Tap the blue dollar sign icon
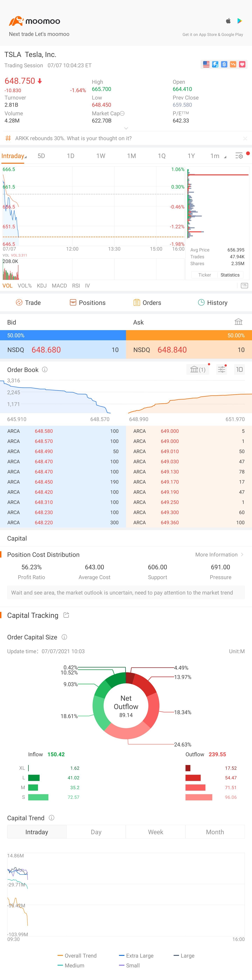Viewport: 252px width, 980px height. coord(224,64)
